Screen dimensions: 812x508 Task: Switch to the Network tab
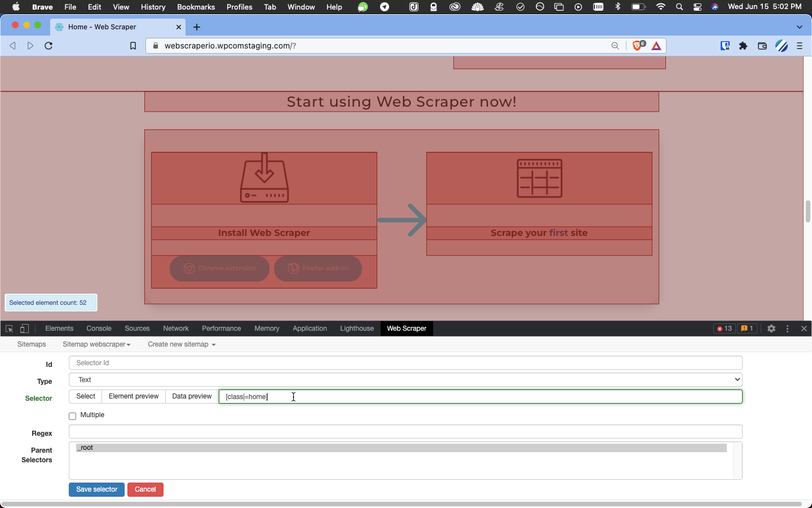click(176, 329)
